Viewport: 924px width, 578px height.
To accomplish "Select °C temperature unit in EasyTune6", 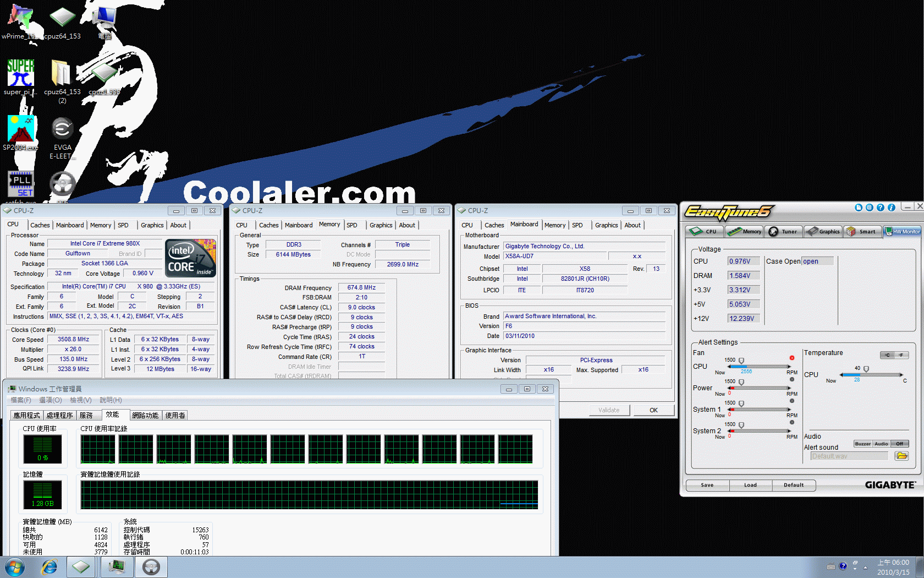I will (887, 355).
